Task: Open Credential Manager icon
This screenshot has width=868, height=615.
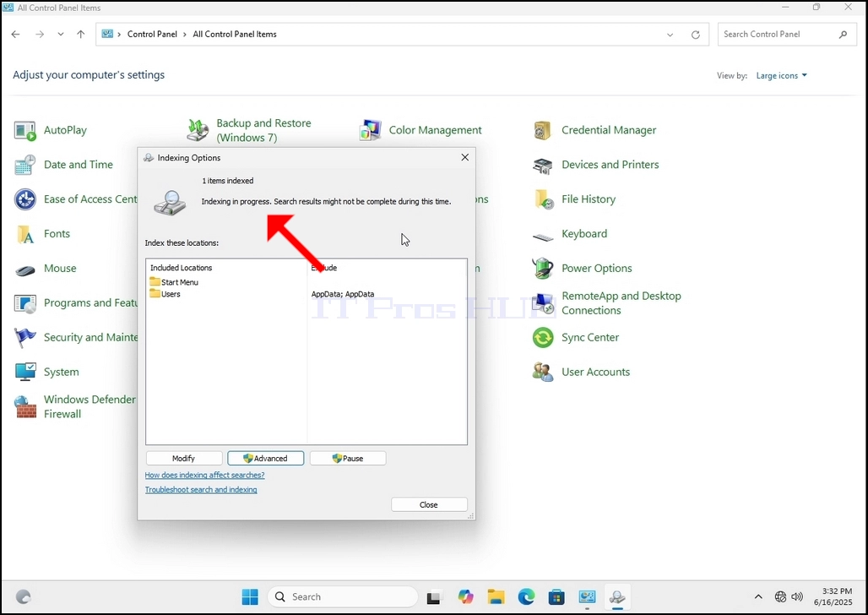Action: [x=542, y=131]
